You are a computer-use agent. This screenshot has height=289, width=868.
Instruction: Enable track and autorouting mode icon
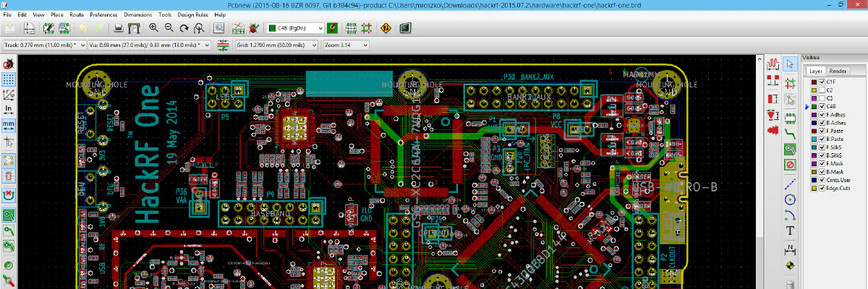(367, 28)
